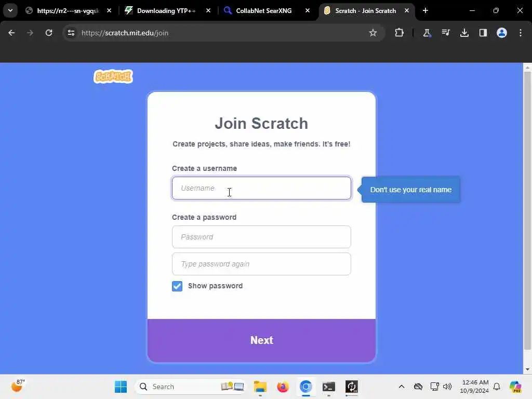Open the notifications bell icon
Viewport: 532px width, 399px height.
[x=497, y=387]
